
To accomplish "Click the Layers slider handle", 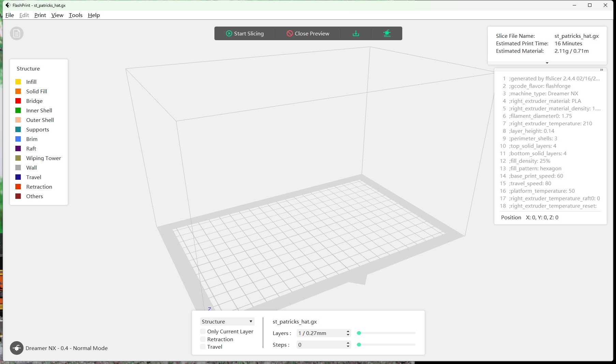I will pyautogui.click(x=359, y=333).
